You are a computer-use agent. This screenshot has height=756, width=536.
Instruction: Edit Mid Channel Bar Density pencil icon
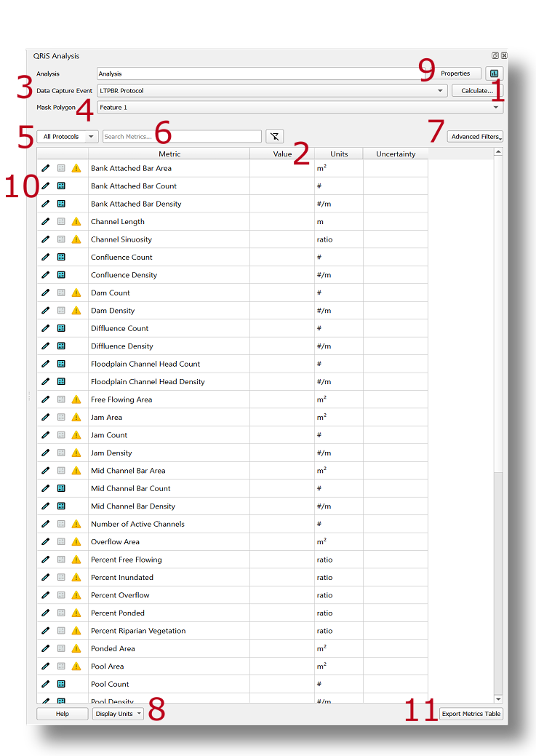coord(45,506)
